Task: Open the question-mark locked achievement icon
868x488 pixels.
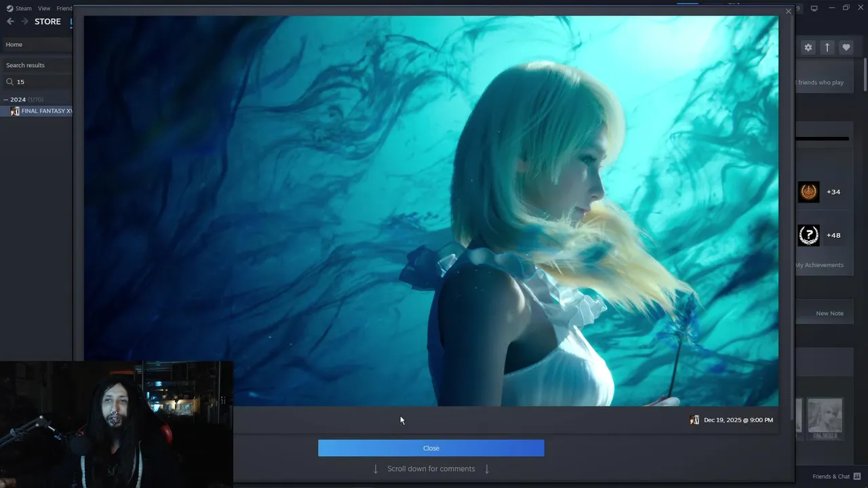Action: click(x=808, y=235)
